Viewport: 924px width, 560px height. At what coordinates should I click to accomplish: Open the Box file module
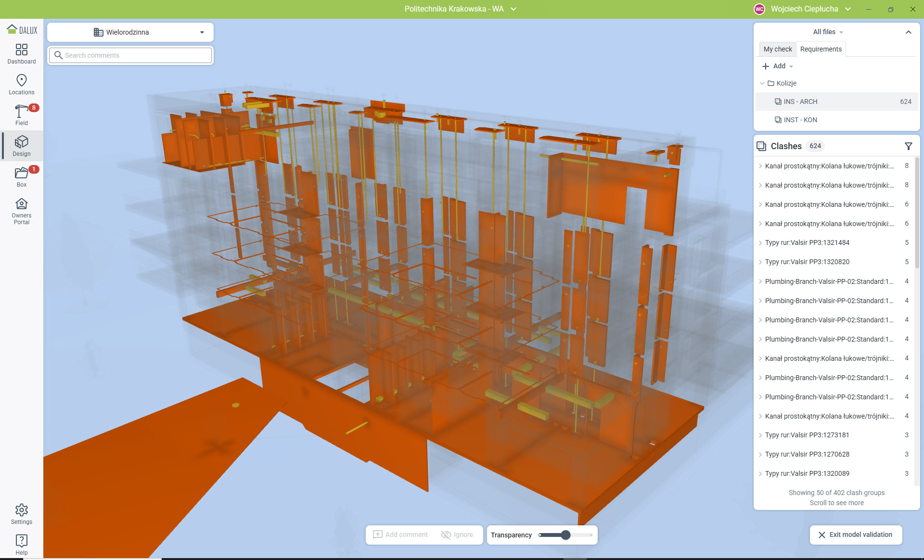pyautogui.click(x=22, y=177)
